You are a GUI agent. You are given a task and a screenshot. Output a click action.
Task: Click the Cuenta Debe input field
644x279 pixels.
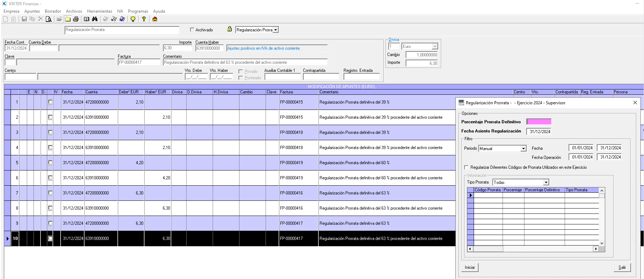(x=43, y=48)
